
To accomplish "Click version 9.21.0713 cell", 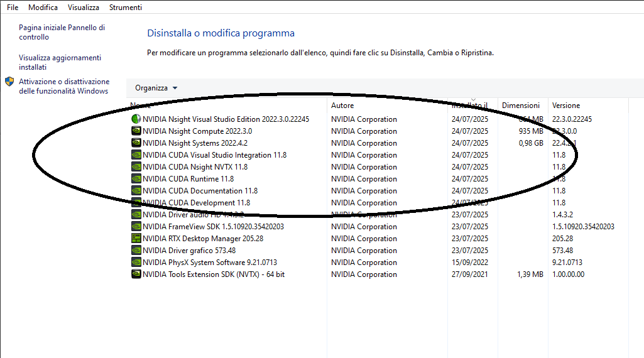I will [567, 262].
